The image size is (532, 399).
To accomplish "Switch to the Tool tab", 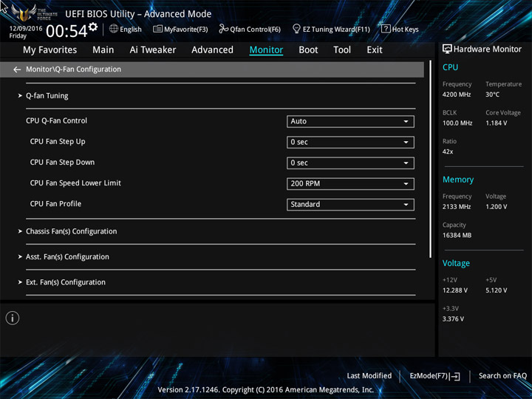I will tap(342, 50).
